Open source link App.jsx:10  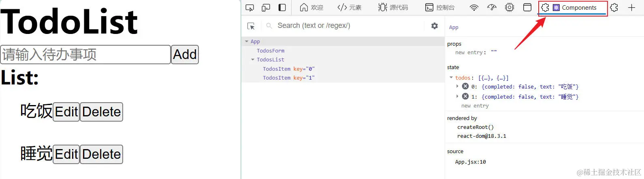(470, 162)
